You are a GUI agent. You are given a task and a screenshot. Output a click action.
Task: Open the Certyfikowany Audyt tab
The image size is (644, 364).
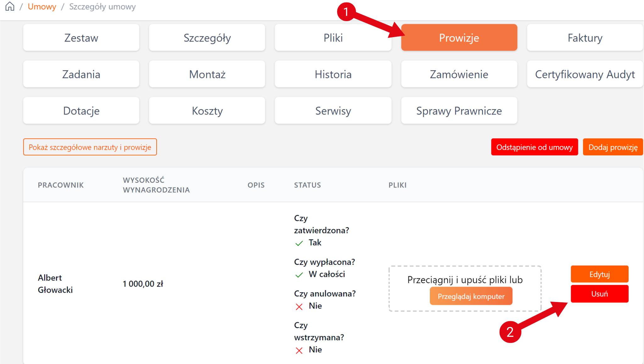pyautogui.click(x=585, y=74)
